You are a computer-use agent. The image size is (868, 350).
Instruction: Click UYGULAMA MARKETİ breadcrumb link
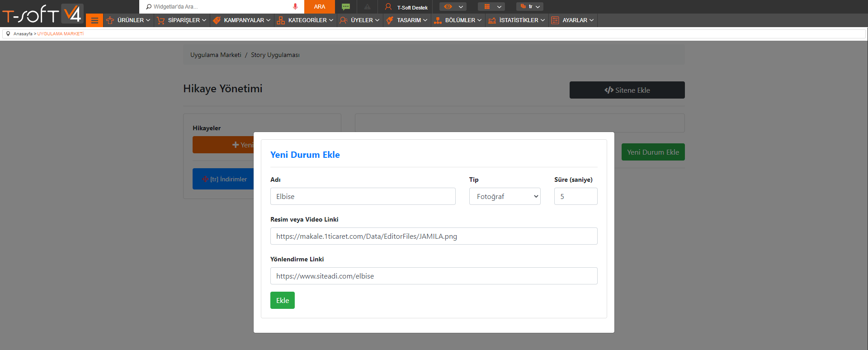(x=60, y=34)
